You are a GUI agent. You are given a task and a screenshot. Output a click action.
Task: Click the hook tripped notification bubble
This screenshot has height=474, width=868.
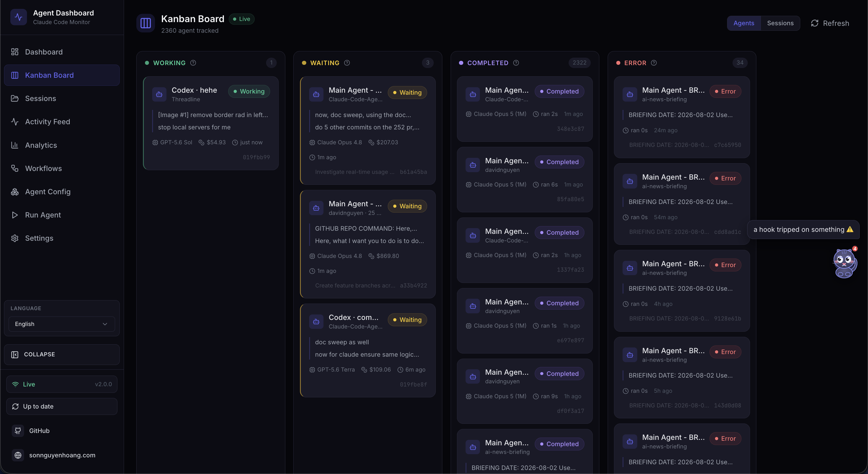pyautogui.click(x=803, y=230)
